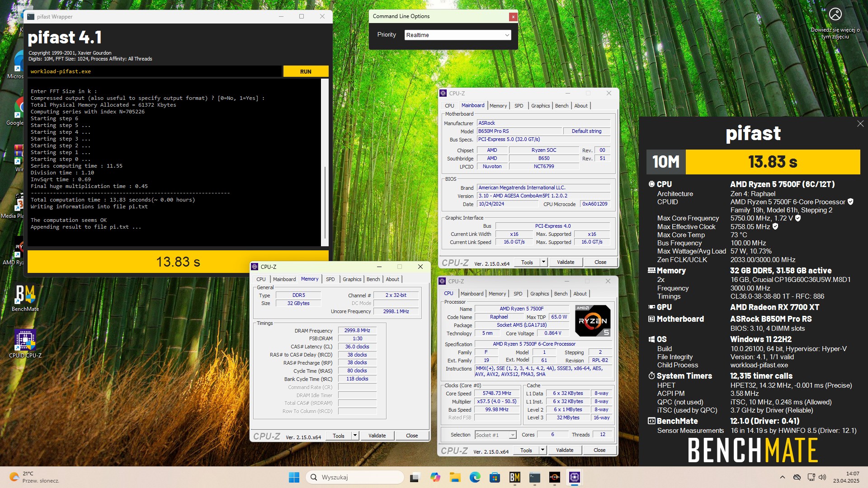Click the yellow 13.83 s bar in pifast Wrapper
The height and width of the screenshot is (488, 868).
pyautogui.click(x=178, y=262)
